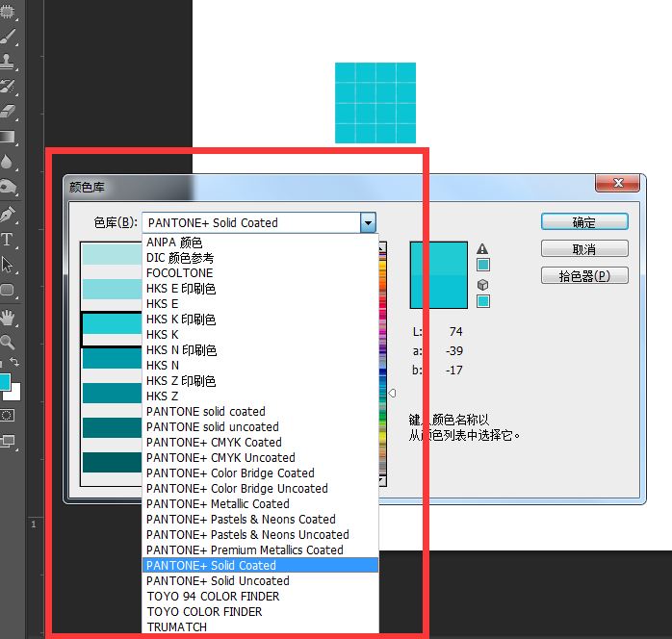Toggle Quick Mask mode icon
Viewport: 672px width, 639px height.
click(x=8, y=415)
